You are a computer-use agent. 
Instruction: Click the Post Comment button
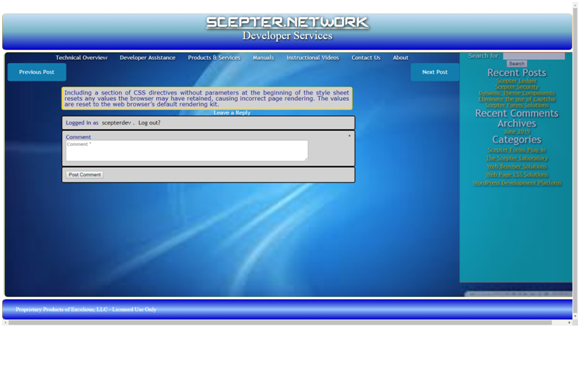[x=85, y=175]
